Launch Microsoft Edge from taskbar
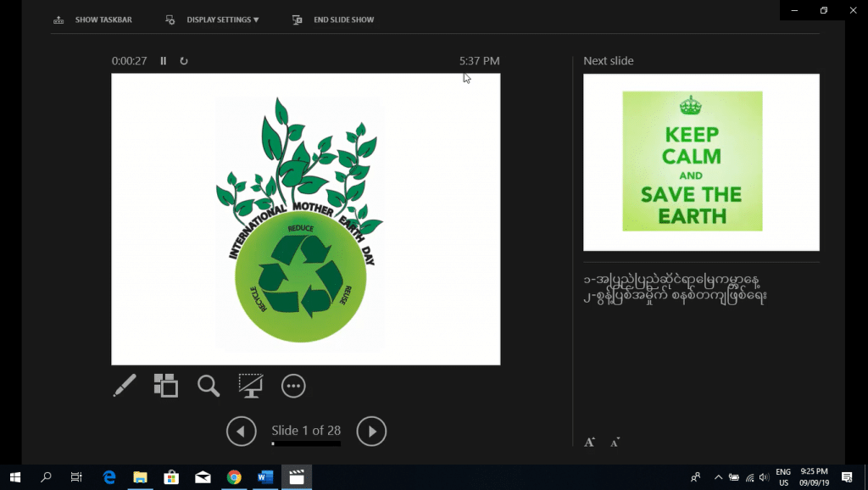Image resolution: width=868 pixels, height=490 pixels. (x=109, y=477)
